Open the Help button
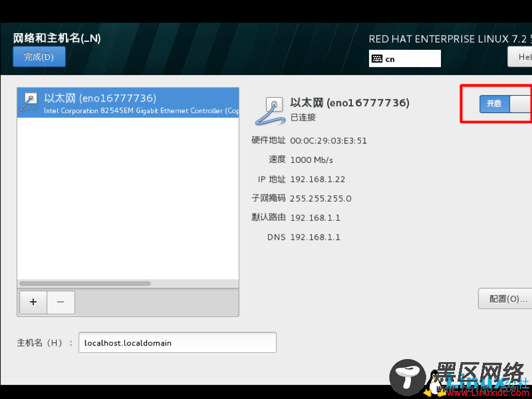The image size is (532, 399). pos(520,57)
